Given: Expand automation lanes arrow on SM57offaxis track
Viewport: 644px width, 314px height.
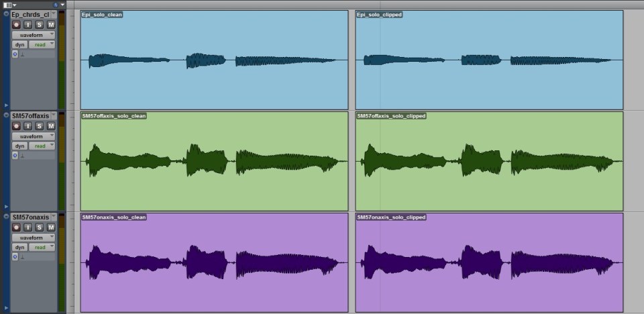Looking at the screenshot, I should 6,207.
